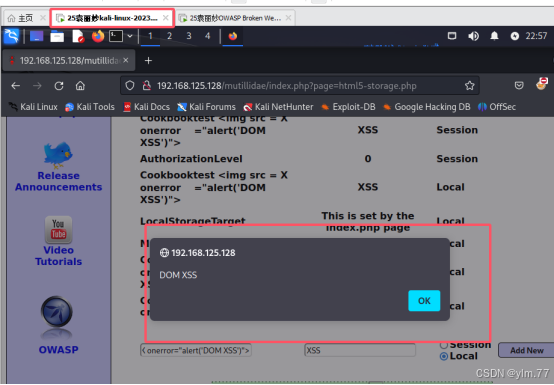Click 'This is set by the index.php page'

point(368,221)
